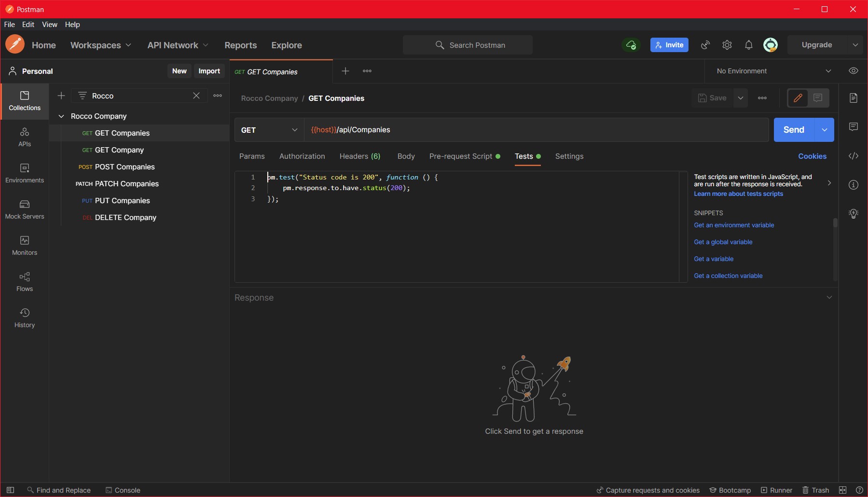Open the Cookies link

click(812, 156)
